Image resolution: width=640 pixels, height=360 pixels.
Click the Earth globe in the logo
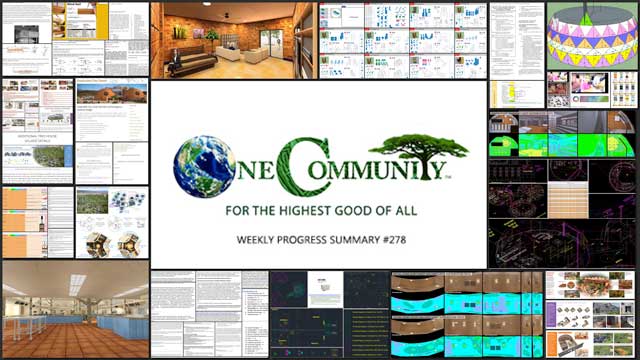coord(204,167)
